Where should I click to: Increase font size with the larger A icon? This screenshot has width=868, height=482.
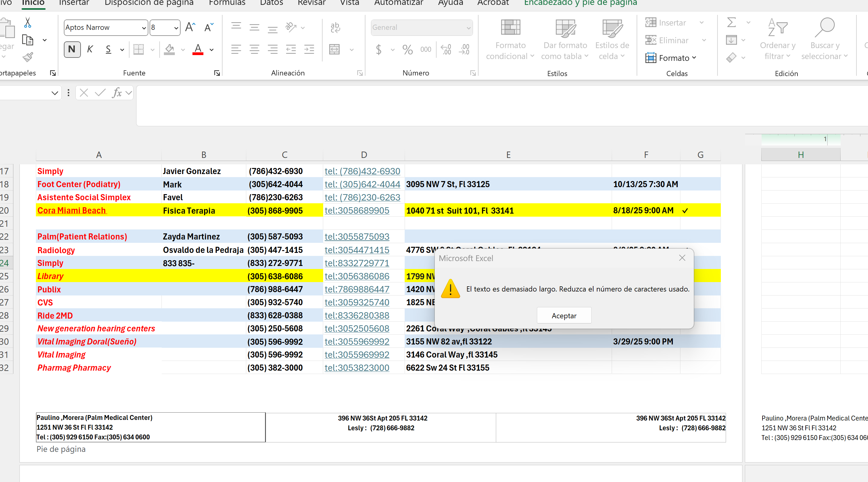pos(190,27)
